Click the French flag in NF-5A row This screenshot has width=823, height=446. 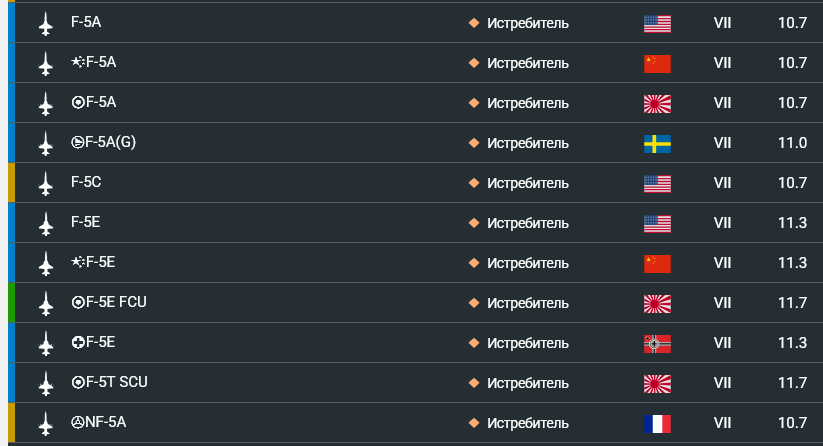coord(657,423)
